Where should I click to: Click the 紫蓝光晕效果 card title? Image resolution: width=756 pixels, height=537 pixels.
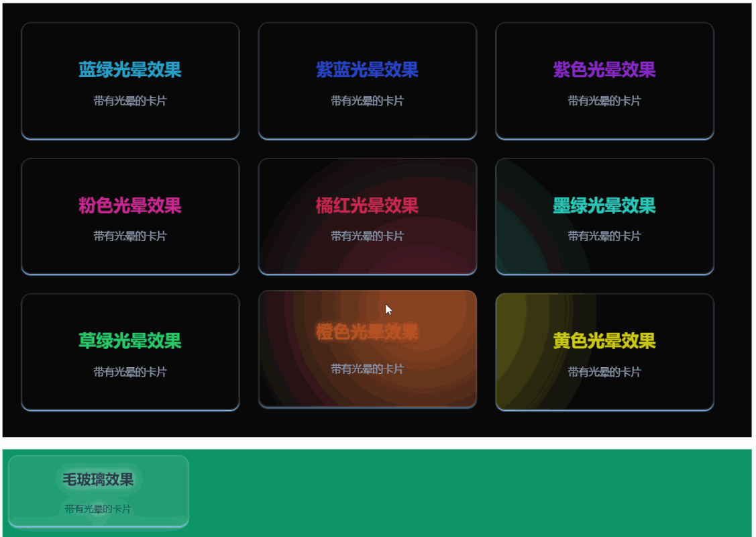click(367, 70)
